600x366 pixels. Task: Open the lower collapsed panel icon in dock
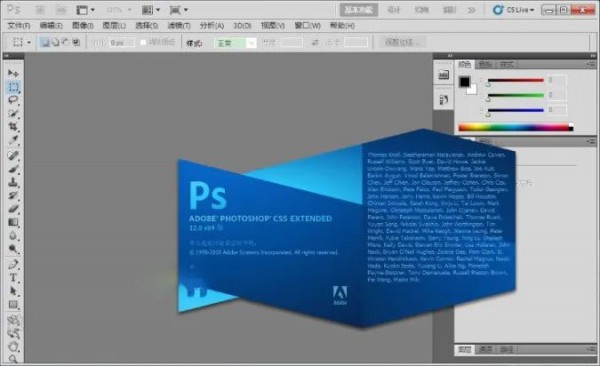pos(443,100)
